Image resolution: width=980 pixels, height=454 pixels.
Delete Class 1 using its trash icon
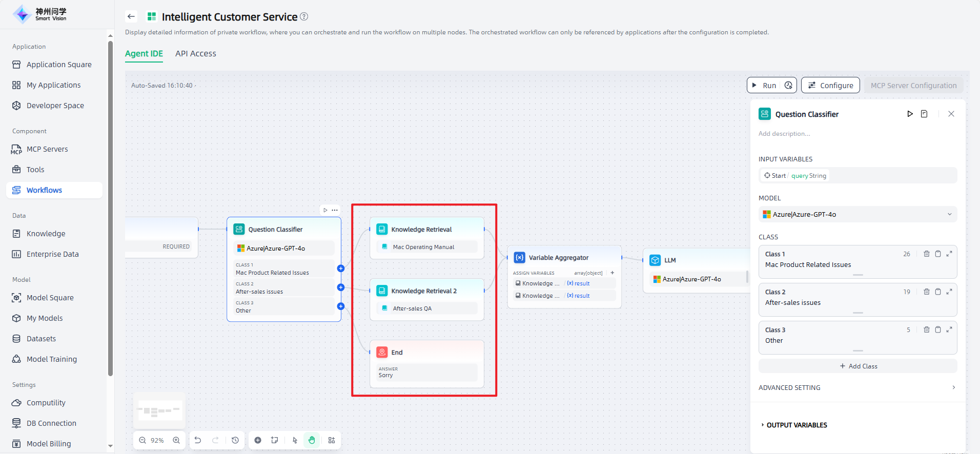(x=926, y=254)
